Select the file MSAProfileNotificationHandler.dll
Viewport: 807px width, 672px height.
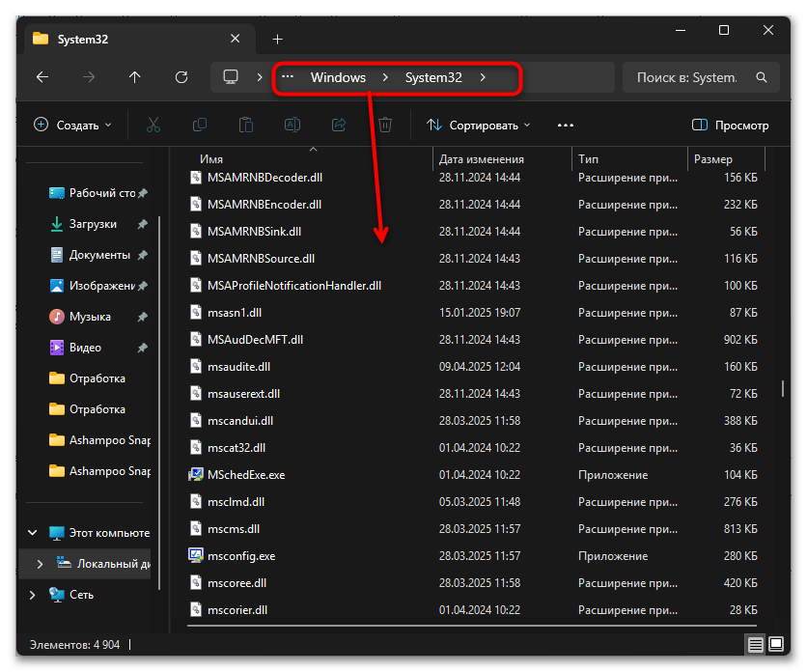coord(294,286)
